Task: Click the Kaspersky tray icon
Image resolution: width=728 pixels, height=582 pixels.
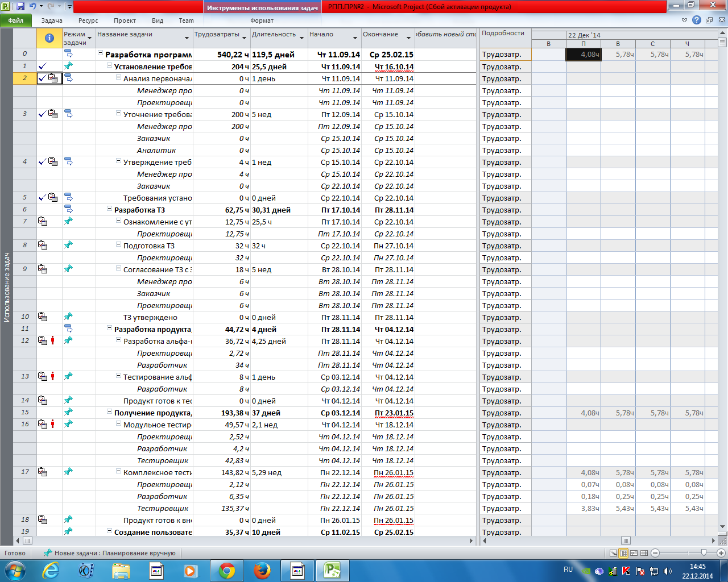Action: click(626, 571)
